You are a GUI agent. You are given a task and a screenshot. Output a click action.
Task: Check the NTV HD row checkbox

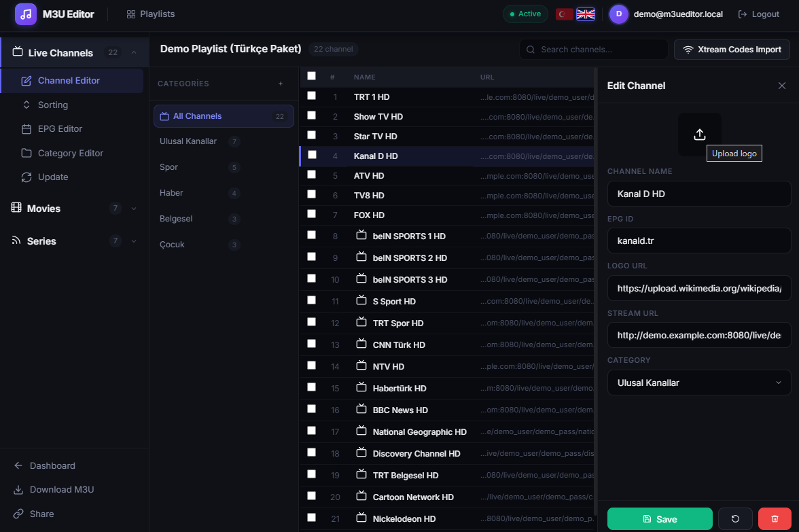click(x=311, y=366)
